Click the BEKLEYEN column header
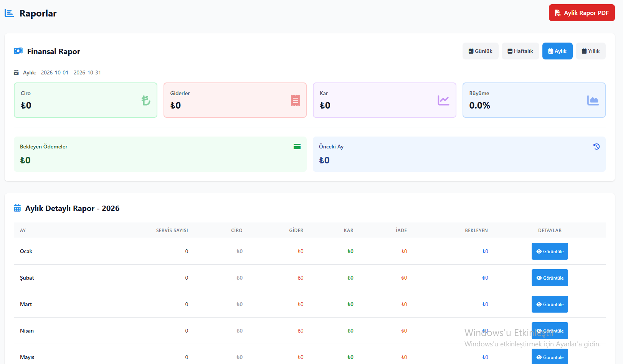Screen dimensions: 623x364 (476, 231)
